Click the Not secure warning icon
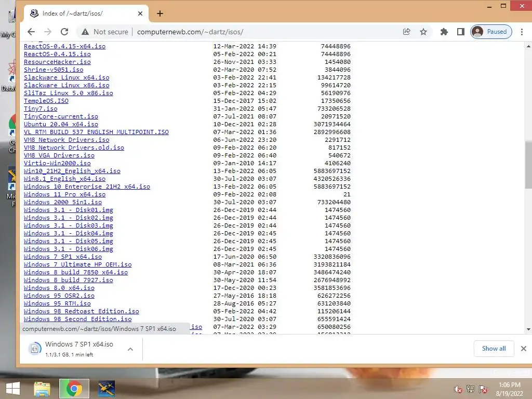Image resolution: width=532 pixels, height=399 pixels. (85, 32)
